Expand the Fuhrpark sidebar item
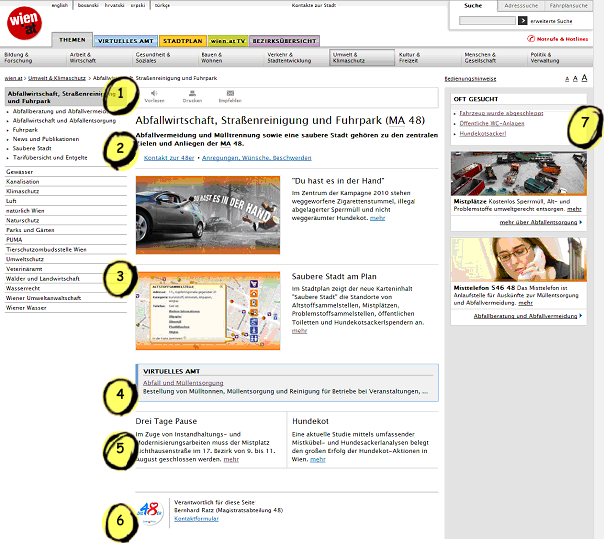This screenshot has height=558, width=604. (28, 130)
